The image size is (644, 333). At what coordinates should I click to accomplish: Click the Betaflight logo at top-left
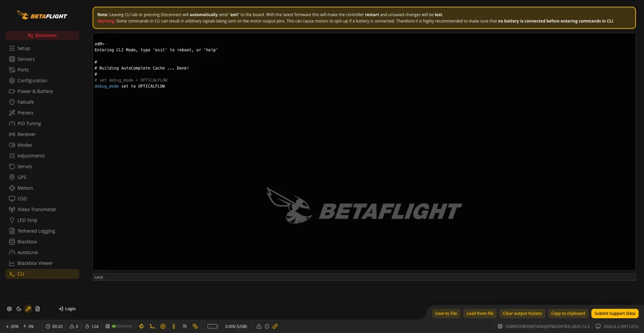pos(42,15)
